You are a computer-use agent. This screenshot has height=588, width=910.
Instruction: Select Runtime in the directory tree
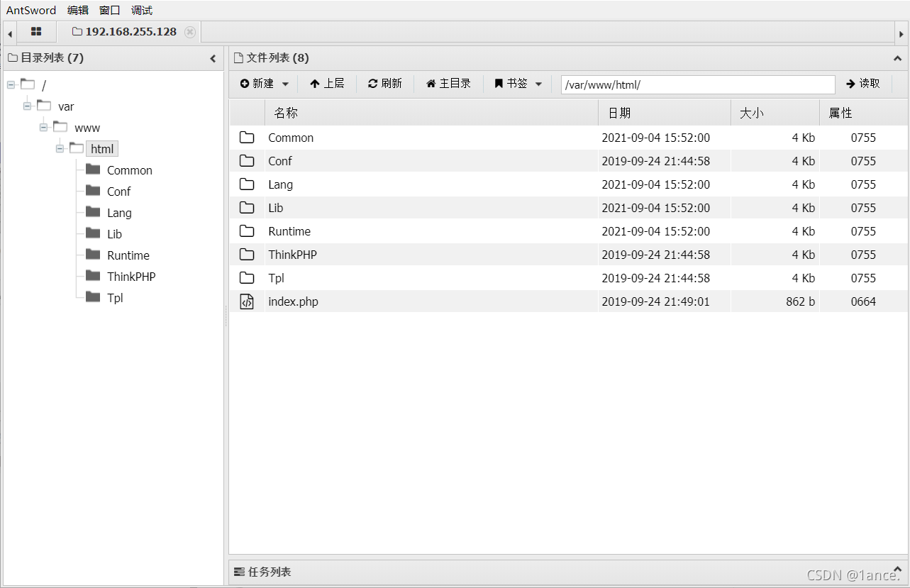(x=128, y=255)
